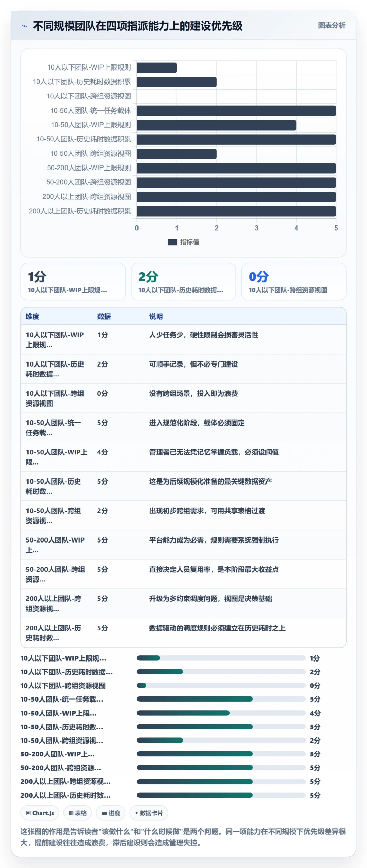
Task: Click table text 进入规范化阶段，载体必须固定
Action: coord(197,423)
